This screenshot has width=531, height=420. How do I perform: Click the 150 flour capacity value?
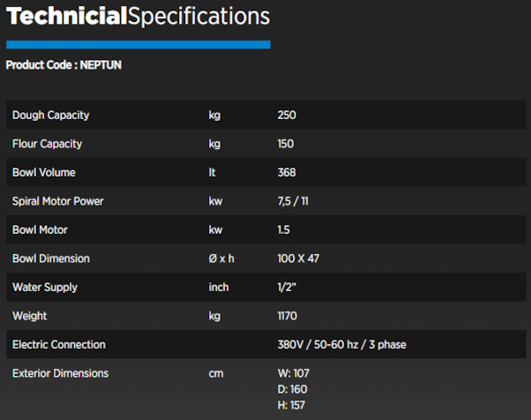click(286, 144)
